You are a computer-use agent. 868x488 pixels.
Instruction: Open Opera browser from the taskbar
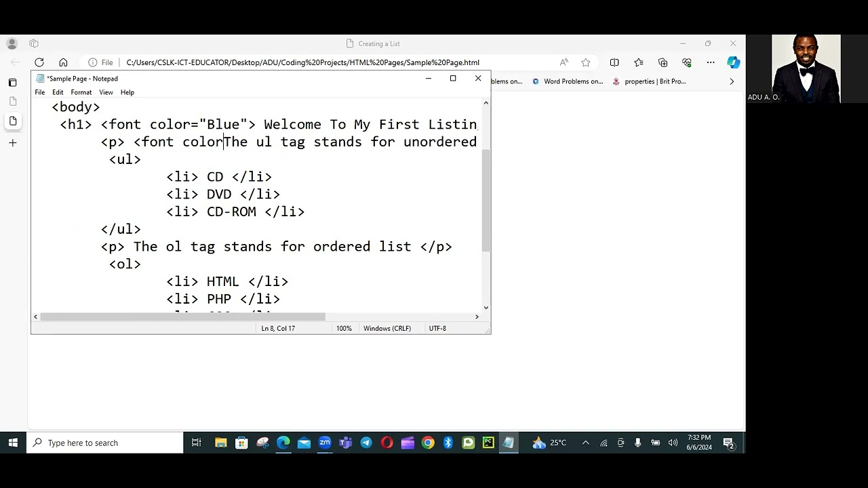(387, 443)
